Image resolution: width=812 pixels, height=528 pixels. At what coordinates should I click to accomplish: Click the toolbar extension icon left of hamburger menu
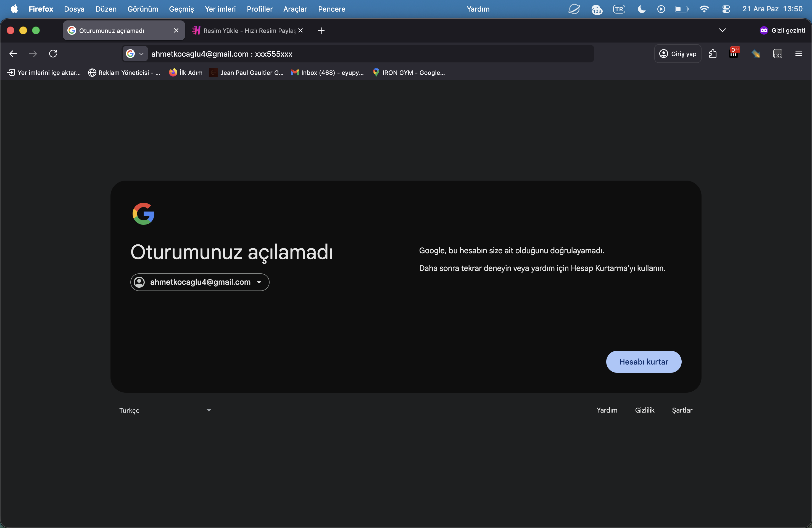[x=777, y=54]
